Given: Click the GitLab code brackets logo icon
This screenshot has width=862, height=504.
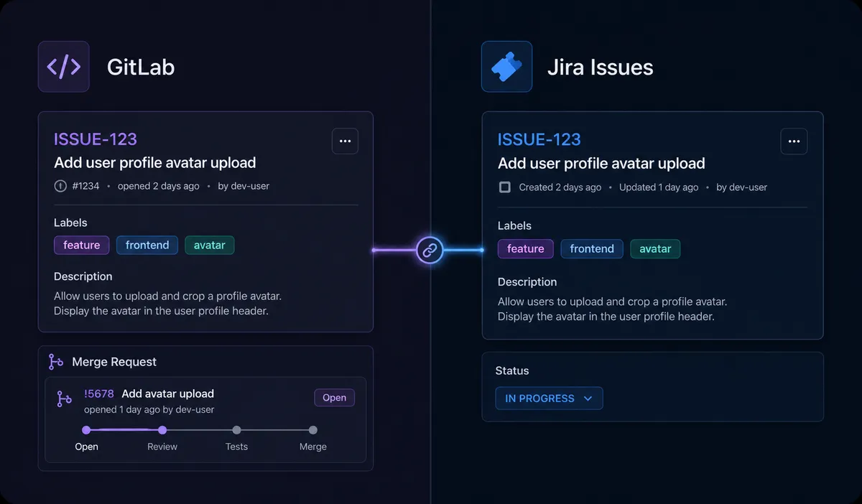Looking at the screenshot, I should [64, 67].
